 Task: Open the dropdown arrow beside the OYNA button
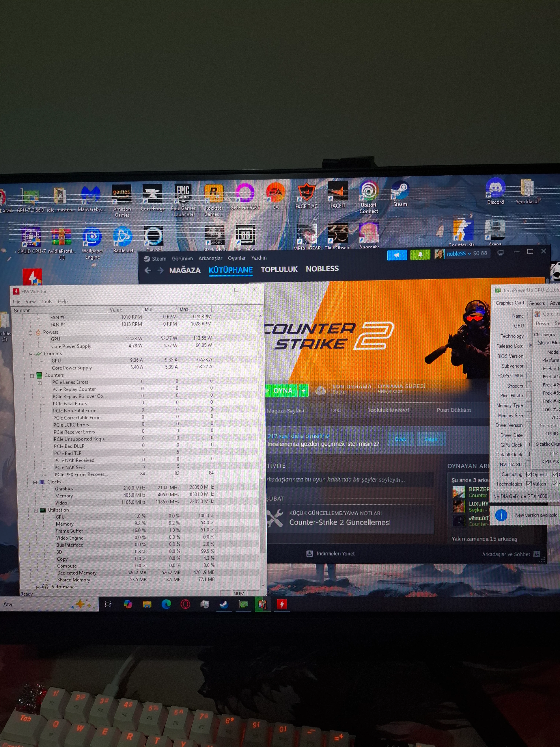coord(303,391)
